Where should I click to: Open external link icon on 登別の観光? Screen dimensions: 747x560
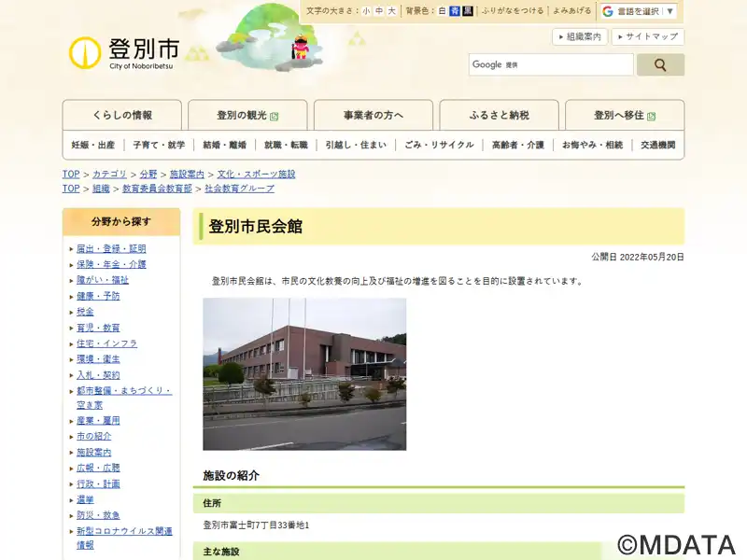(275, 117)
